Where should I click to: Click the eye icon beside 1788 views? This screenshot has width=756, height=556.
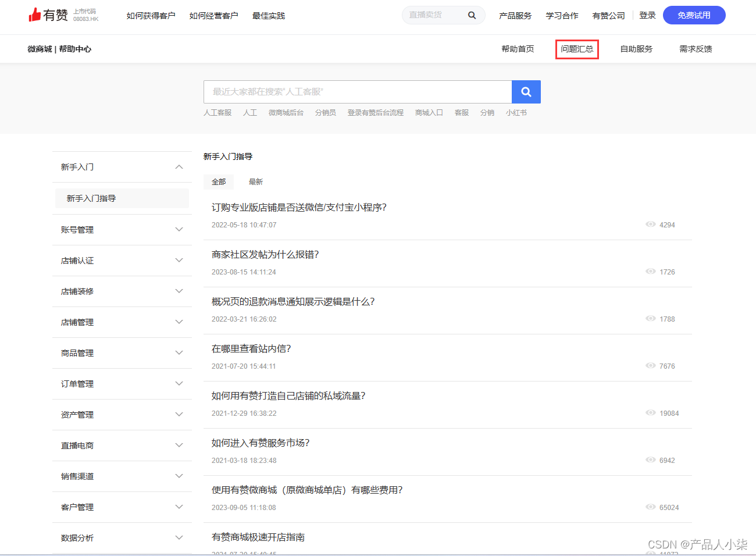click(651, 319)
